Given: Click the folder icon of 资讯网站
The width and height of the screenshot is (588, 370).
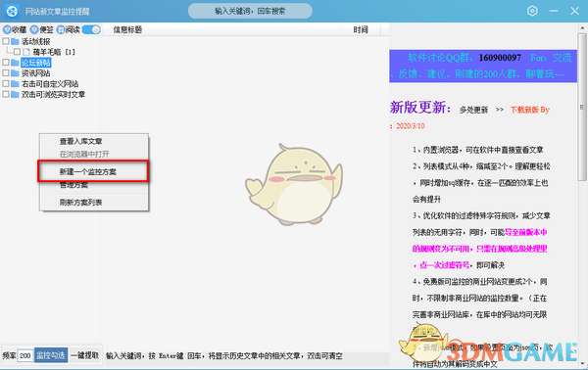Looking at the screenshot, I should click(15, 73).
